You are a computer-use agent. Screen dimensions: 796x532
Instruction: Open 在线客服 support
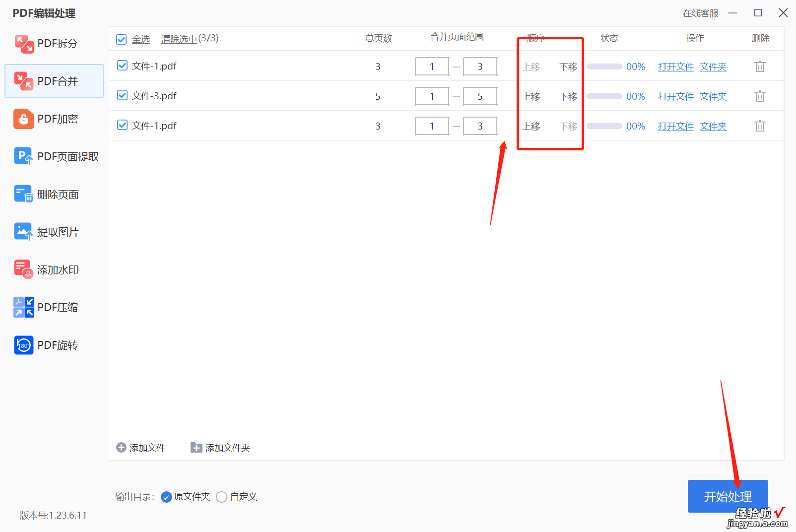tap(700, 13)
